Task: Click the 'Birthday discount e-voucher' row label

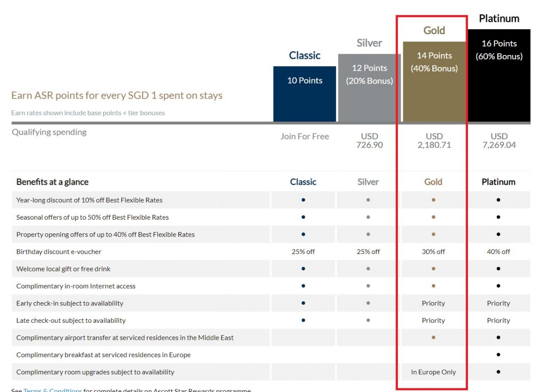Action: (59, 252)
